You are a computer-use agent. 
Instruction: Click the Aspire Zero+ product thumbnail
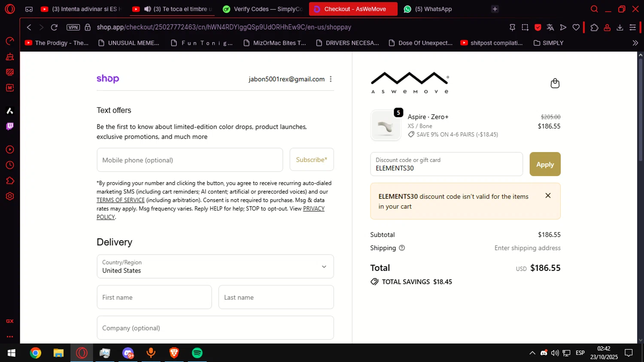(x=386, y=125)
